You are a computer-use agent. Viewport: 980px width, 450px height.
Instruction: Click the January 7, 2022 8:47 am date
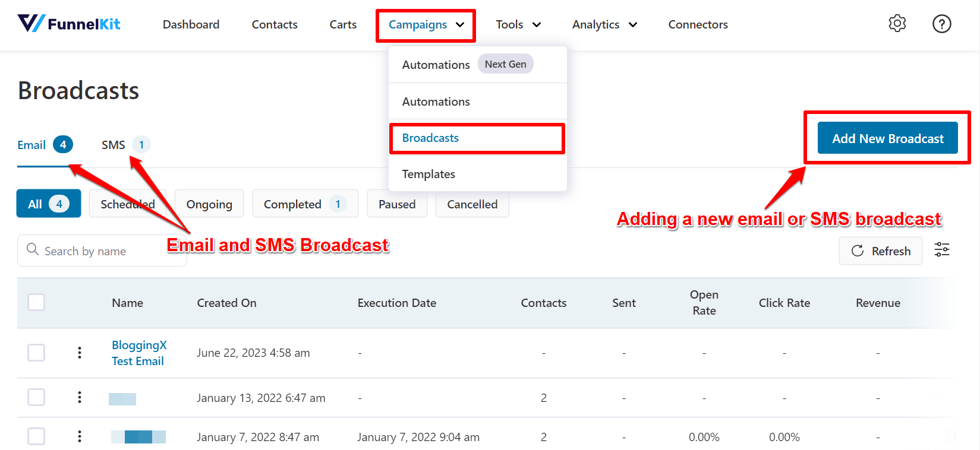point(258,437)
